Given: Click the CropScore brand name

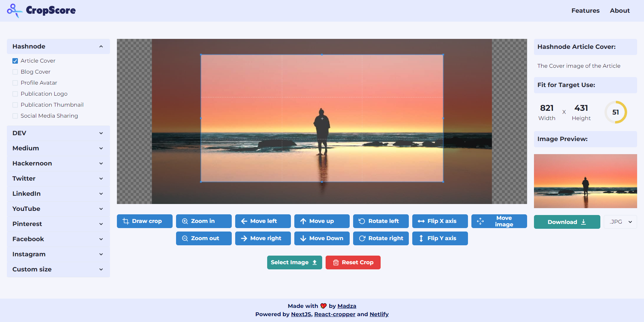Looking at the screenshot, I should click(x=51, y=11).
